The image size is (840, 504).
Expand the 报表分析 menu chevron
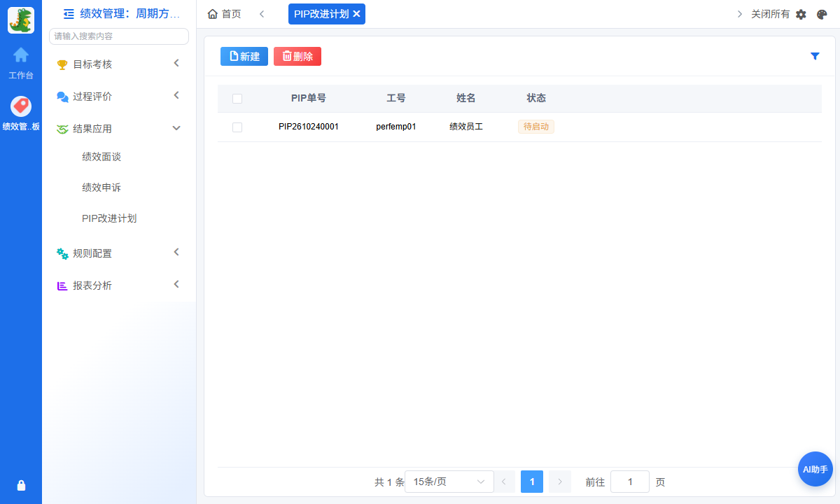(176, 284)
